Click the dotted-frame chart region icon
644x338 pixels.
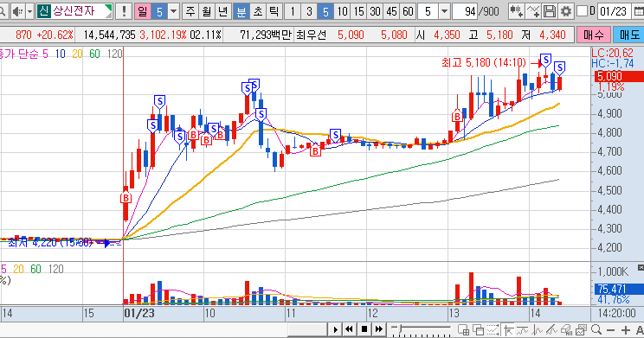pos(493,329)
